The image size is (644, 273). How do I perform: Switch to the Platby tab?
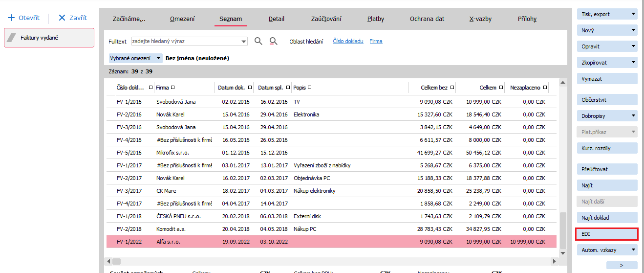pyautogui.click(x=376, y=19)
